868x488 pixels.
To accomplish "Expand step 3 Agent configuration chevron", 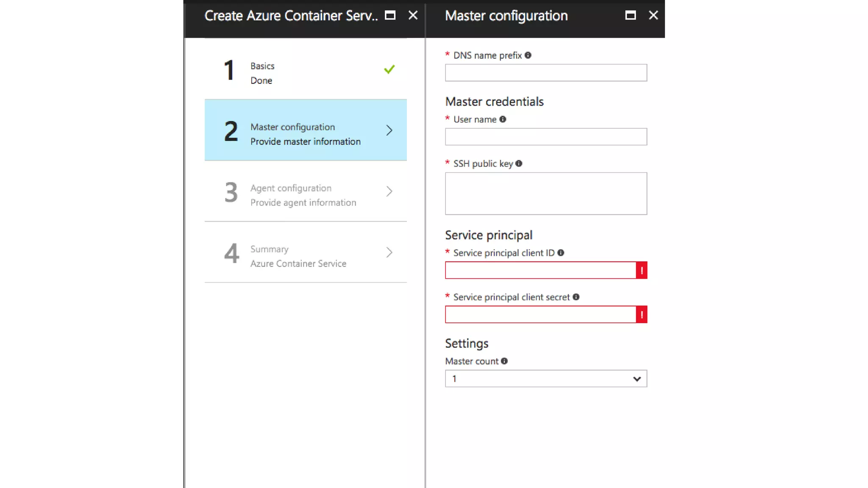I will pyautogui.click(x=389, y=191).
